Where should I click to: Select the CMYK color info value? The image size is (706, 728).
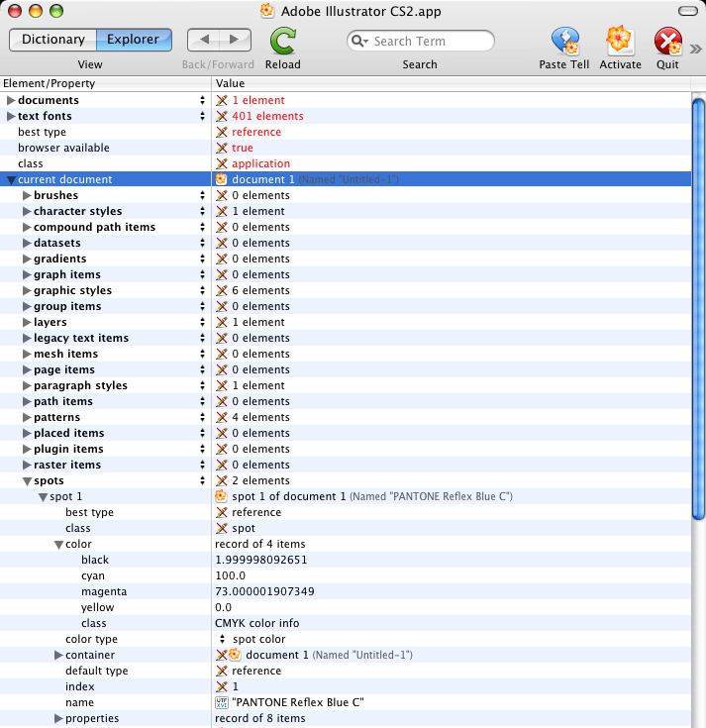257,623
